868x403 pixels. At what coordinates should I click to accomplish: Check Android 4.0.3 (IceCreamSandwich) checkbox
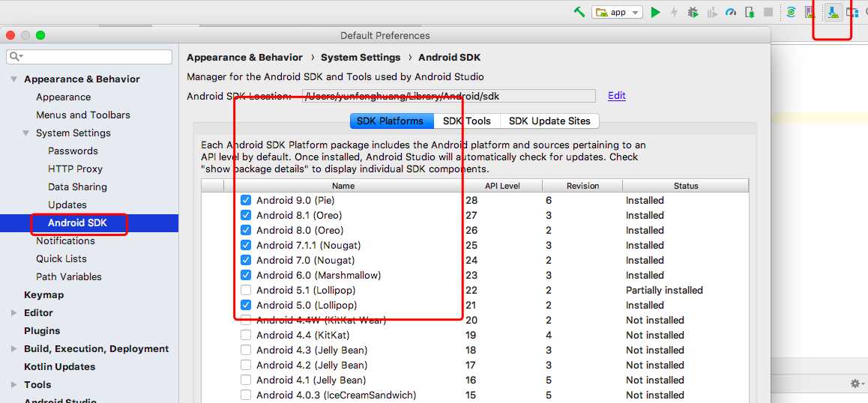246,395
